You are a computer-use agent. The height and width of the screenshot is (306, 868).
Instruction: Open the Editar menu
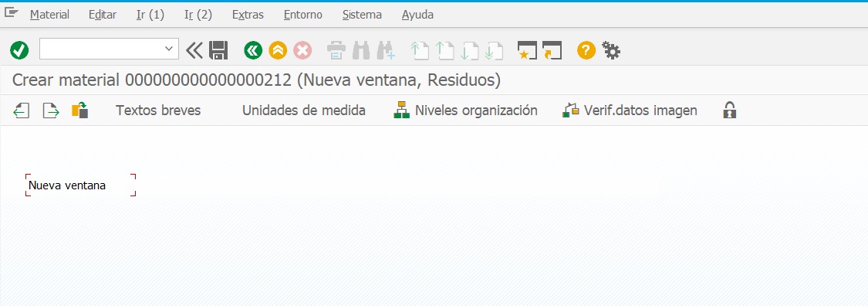pos(103,15)
